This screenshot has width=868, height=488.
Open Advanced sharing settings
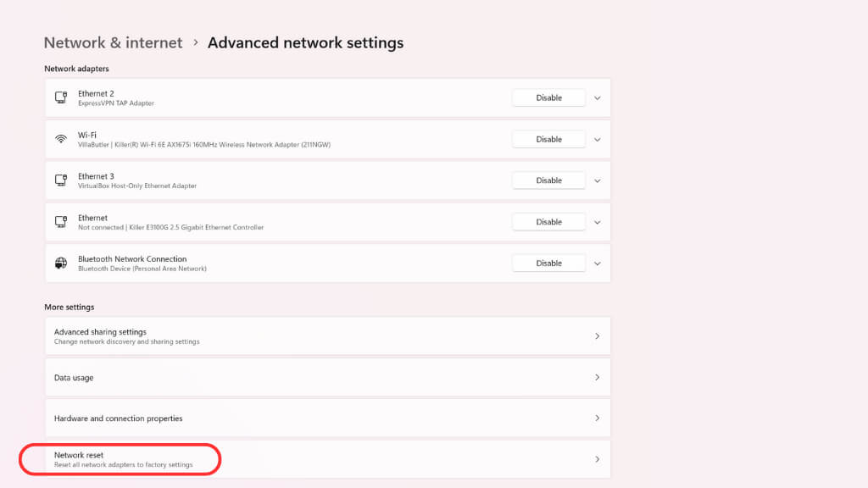click(x=327, y=336)
